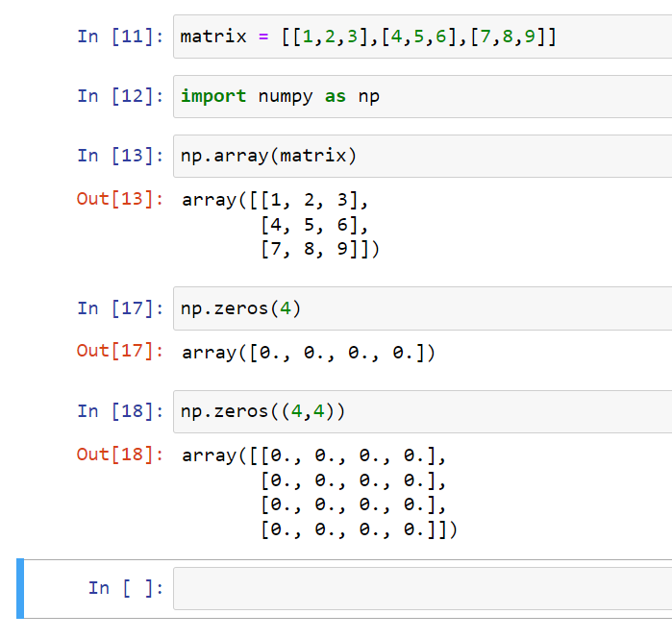The image size is (672, 639).
Task: Select the 'In [17]:' prompt label
Action: (x=120, y=308)
